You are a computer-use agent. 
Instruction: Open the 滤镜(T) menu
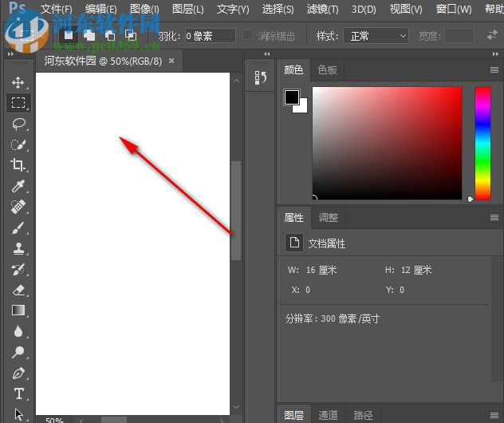point(322,9)
